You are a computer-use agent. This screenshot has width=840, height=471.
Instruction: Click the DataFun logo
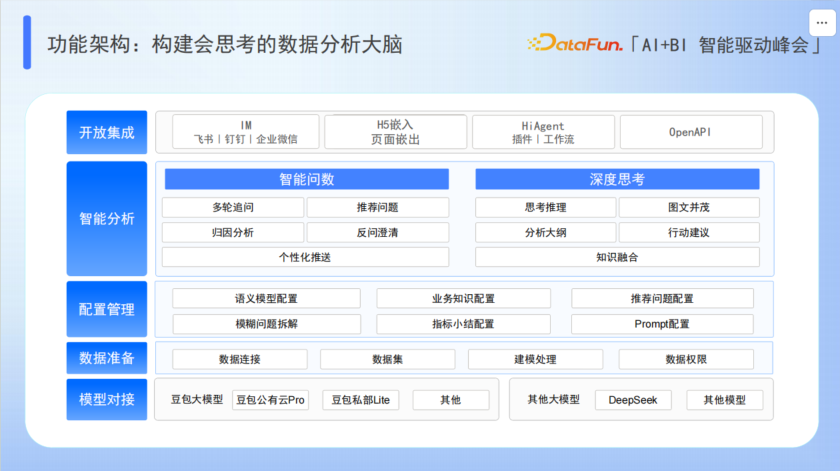[x=575, y=43]
